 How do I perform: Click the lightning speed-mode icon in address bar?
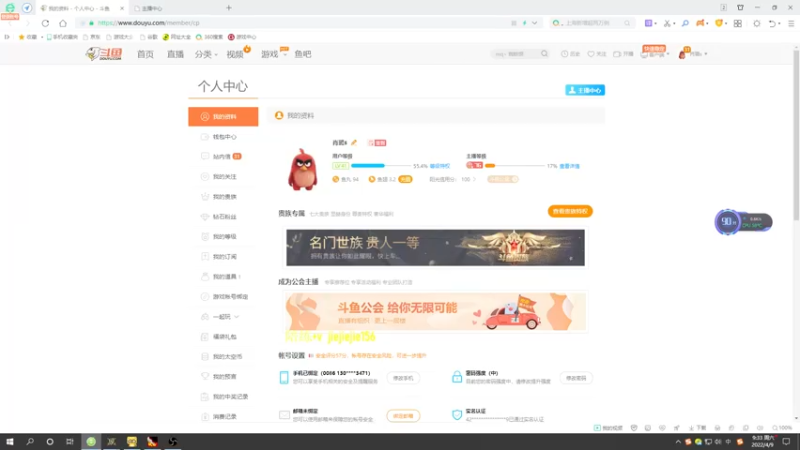[524, 23]
